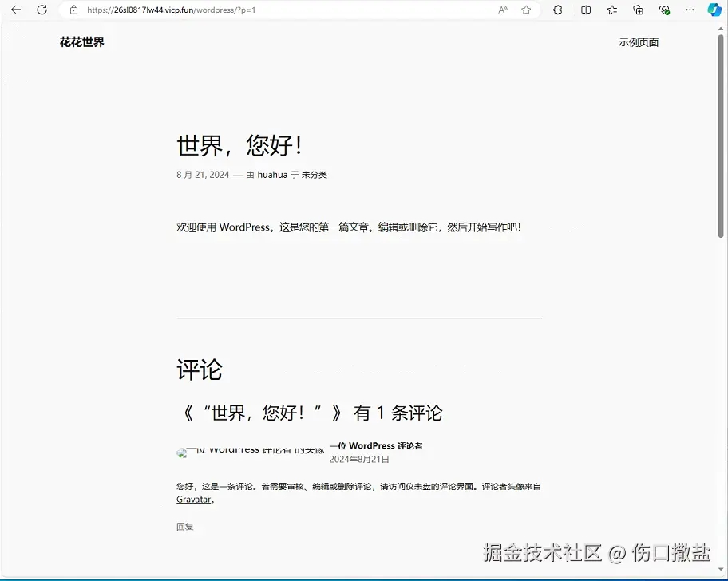Open the browser extensions puzzle icon

coord(558,10)
